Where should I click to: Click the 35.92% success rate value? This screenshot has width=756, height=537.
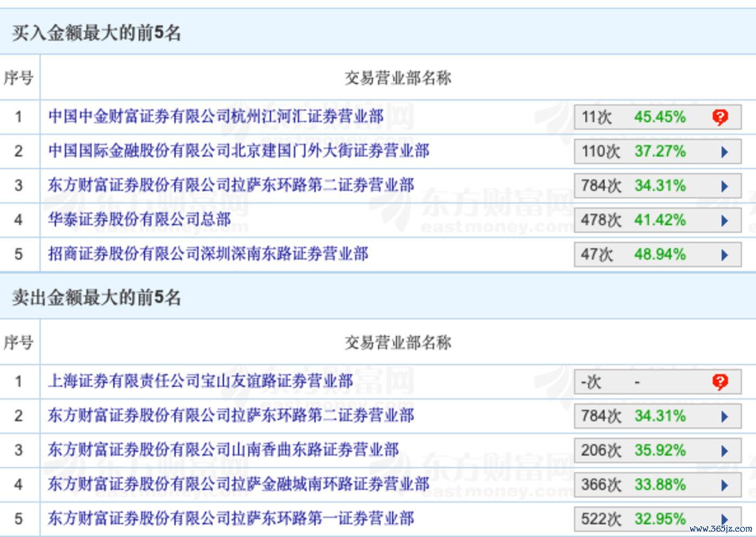[x=660, y=451]
